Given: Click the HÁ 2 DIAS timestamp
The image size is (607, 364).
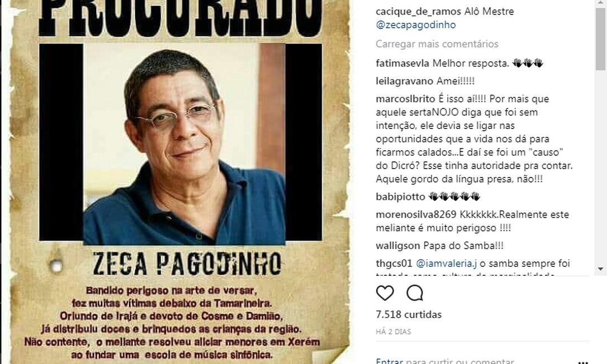Looking at the screenshot, I should pos(393,332).
